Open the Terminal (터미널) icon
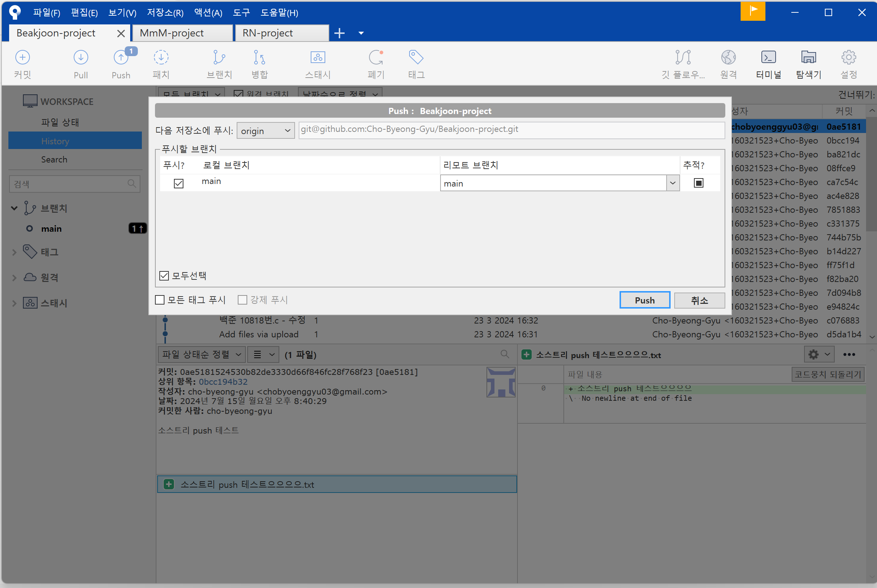 (x=768, y=64)
